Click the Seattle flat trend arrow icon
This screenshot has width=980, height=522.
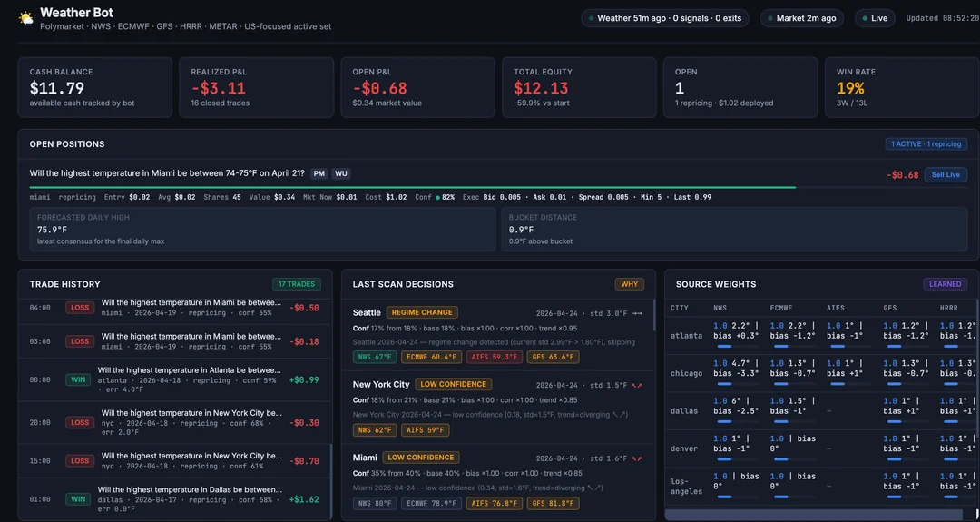click(637, 312)
